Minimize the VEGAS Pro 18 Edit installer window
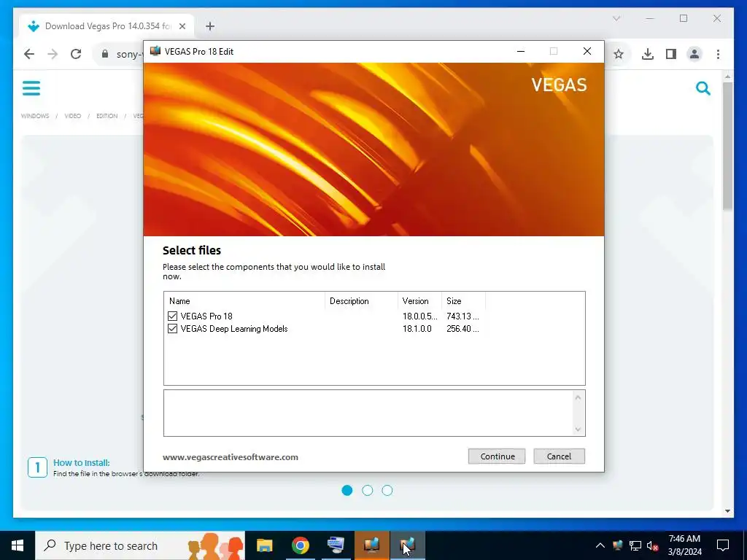Screen dimensions: 747x560 tap(521, 52)
